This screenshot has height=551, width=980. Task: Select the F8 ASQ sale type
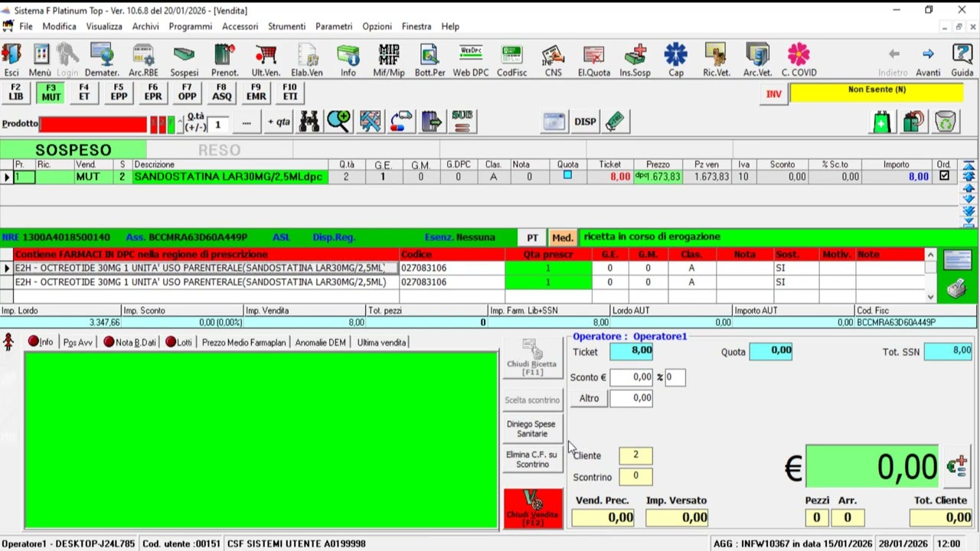coord(221,93)
